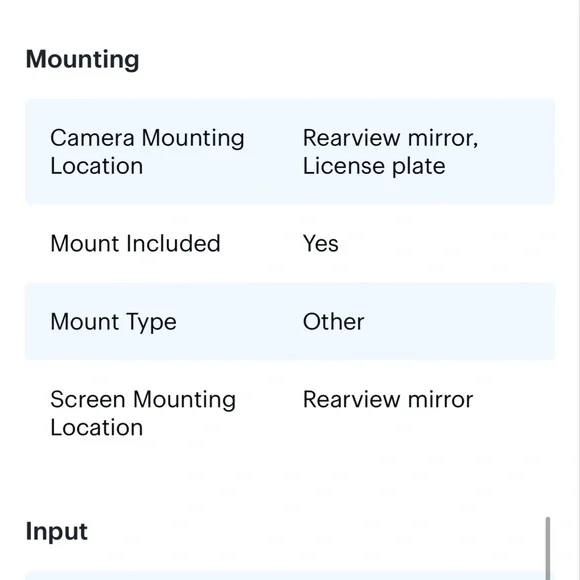Click the word Screen in the last row

88,399
